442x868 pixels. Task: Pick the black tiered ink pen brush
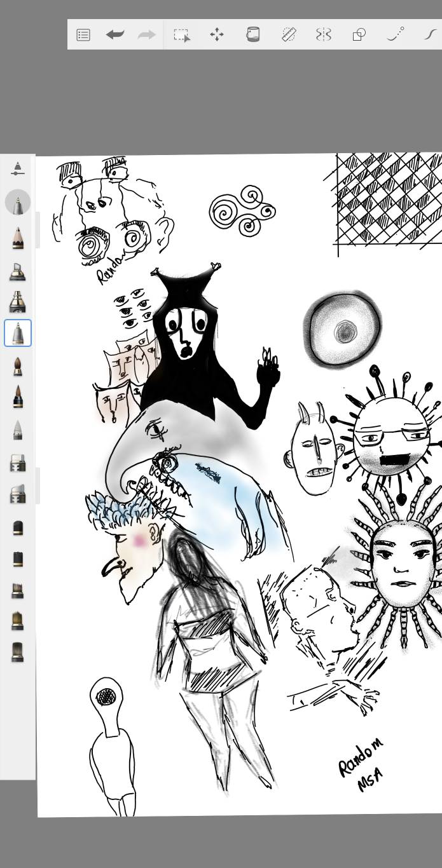[18, 302]
